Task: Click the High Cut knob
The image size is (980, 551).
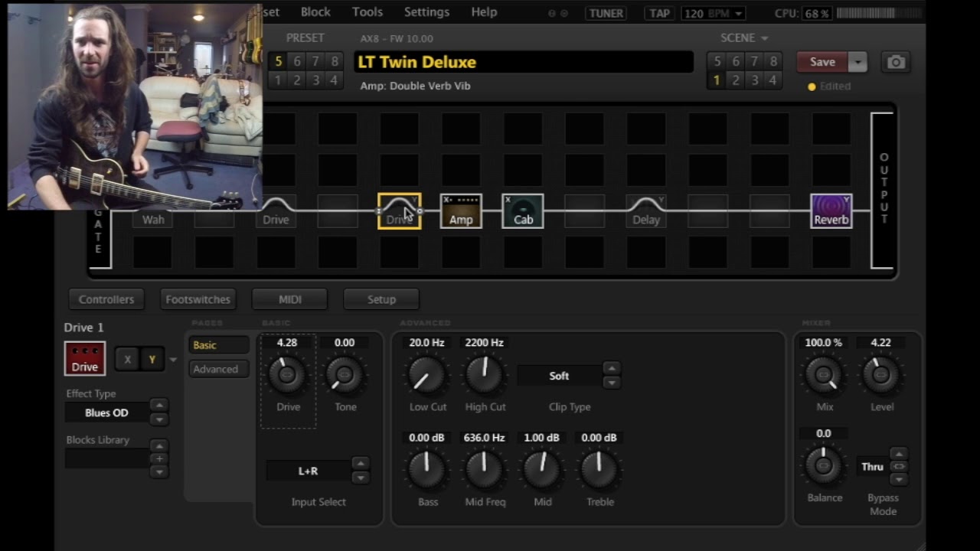Action: (x=485, y=375)
